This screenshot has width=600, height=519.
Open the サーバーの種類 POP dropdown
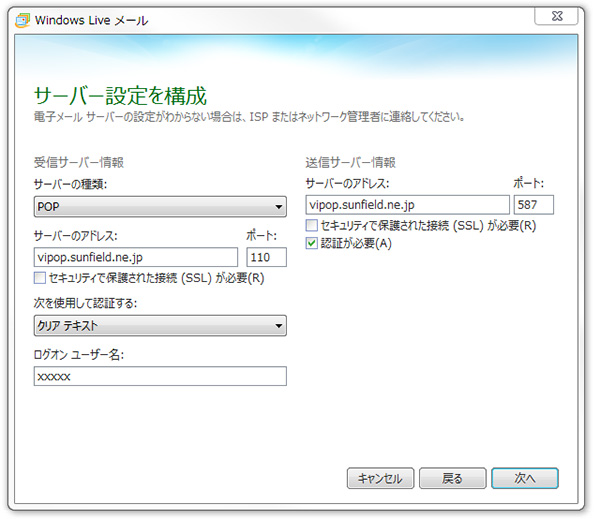tap(160, 207)
